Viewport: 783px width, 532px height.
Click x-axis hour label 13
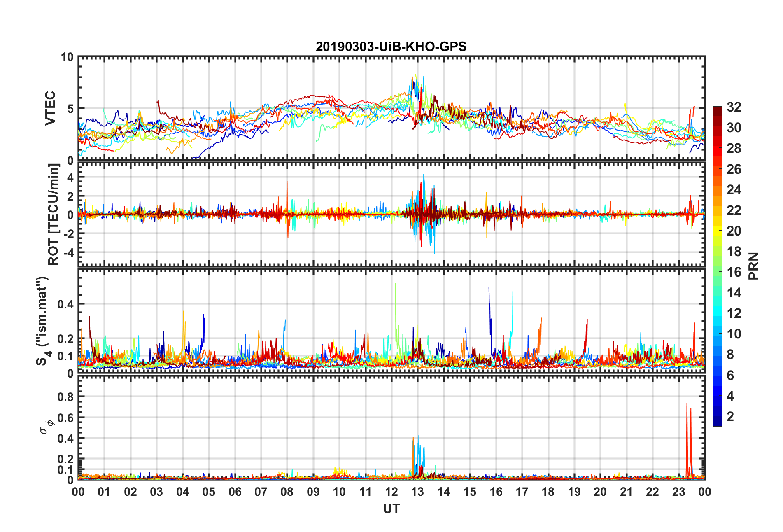click(417, 492)
